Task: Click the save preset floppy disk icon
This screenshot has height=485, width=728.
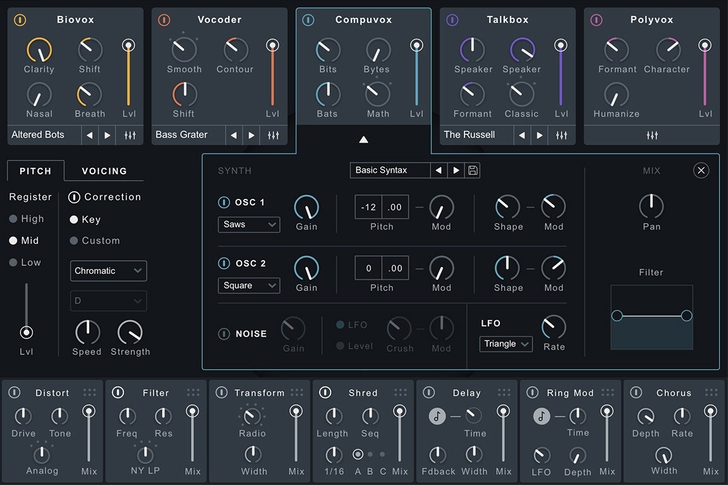Action: pyautogui.click(x=473, y=170)
